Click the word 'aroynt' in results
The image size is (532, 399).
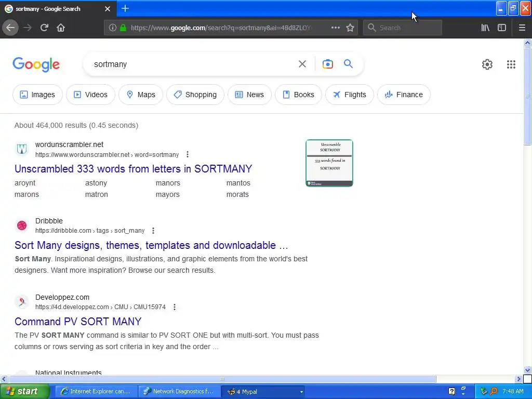[25, 183]
